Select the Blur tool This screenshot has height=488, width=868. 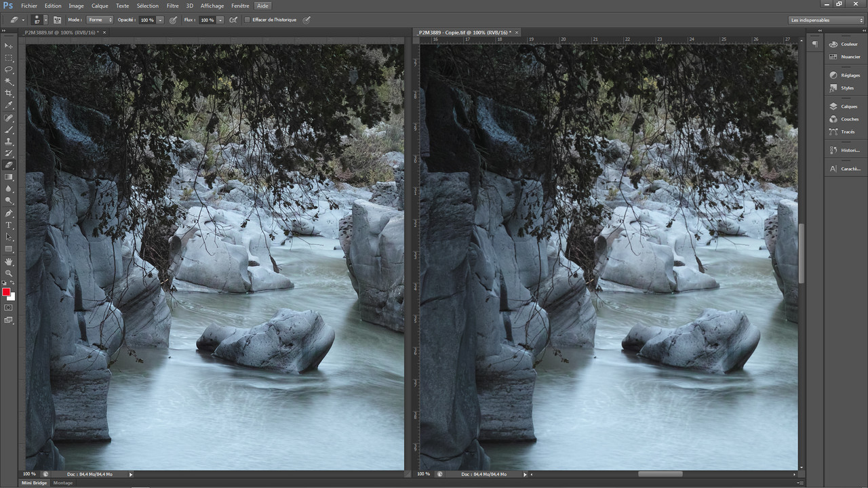[x=9, y=188]
